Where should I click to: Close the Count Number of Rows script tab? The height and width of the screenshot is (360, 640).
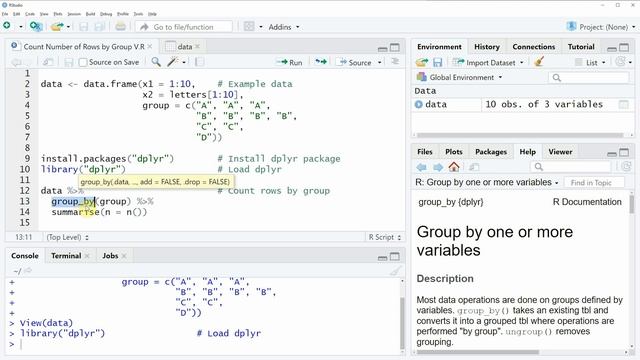(x=150, y=47)
